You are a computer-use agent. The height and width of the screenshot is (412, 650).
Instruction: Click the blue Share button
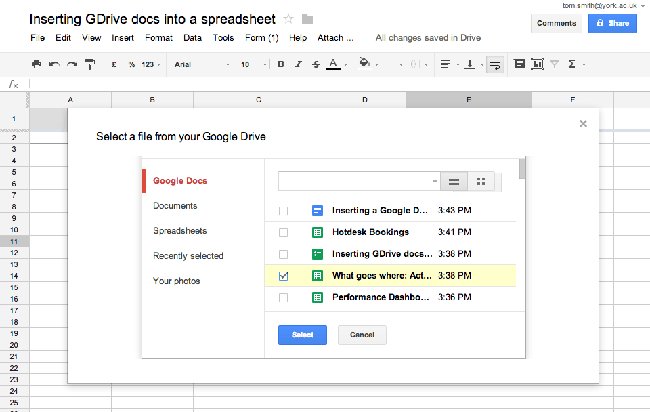[612, 23]
